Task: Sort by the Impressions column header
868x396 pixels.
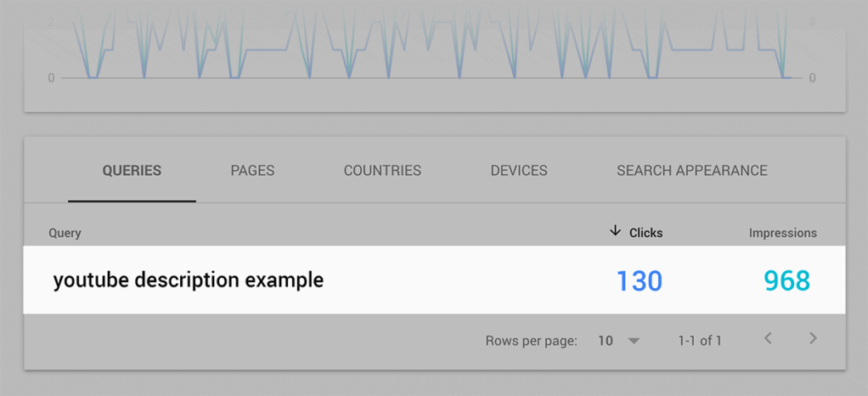Action: 782,233
